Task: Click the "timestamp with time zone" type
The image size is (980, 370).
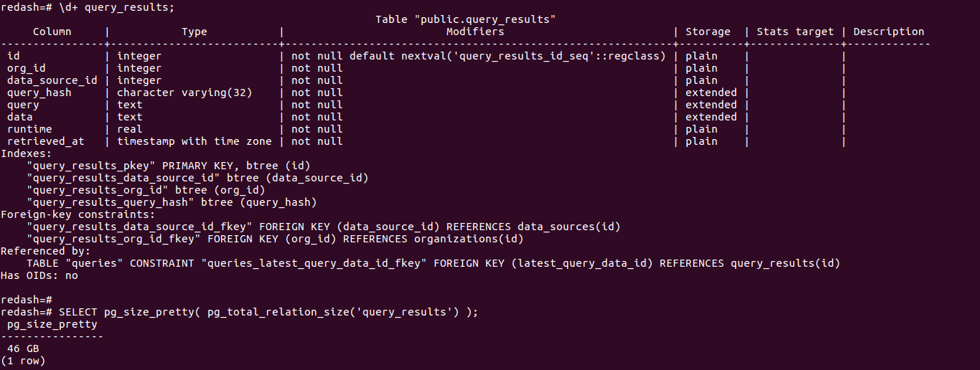Action: tap(194, 141)
